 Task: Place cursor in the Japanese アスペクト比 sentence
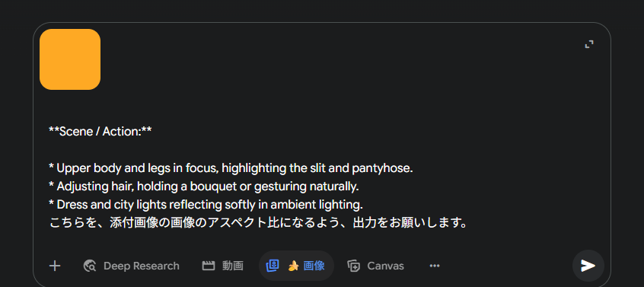[258, 223]
